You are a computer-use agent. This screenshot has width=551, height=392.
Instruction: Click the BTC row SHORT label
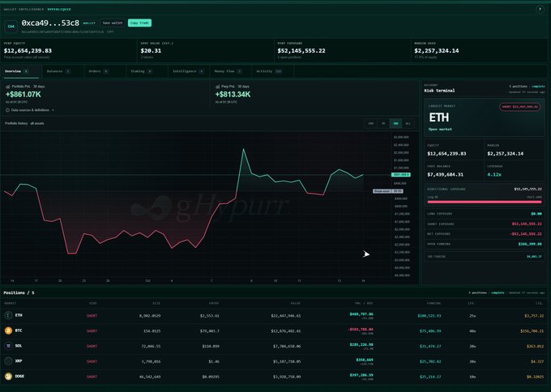click(92, 331)
